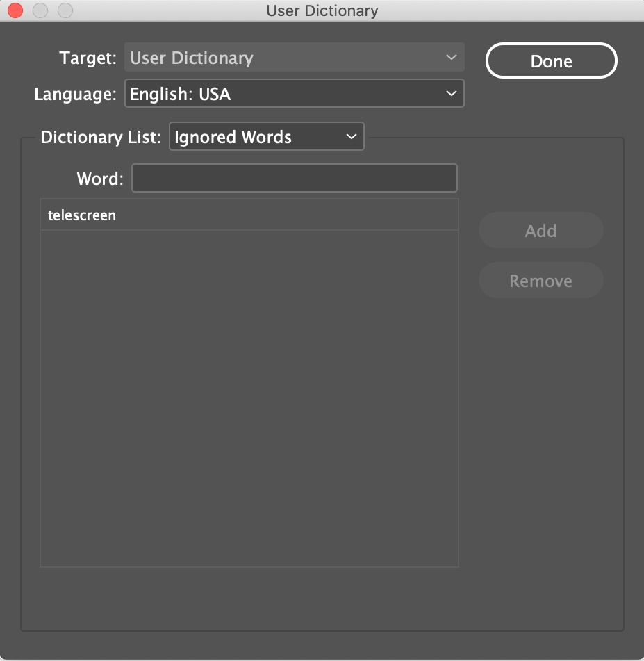Click the chevron arrow on Dictionary List field

[351, 137]
